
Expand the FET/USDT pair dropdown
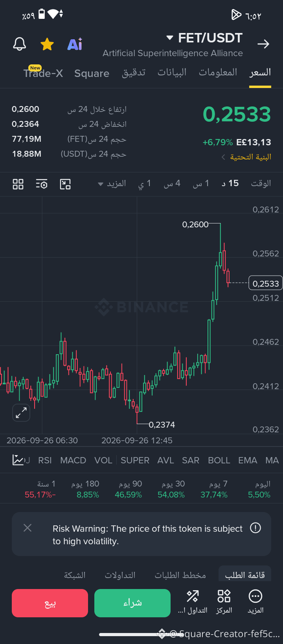[170, 38]
